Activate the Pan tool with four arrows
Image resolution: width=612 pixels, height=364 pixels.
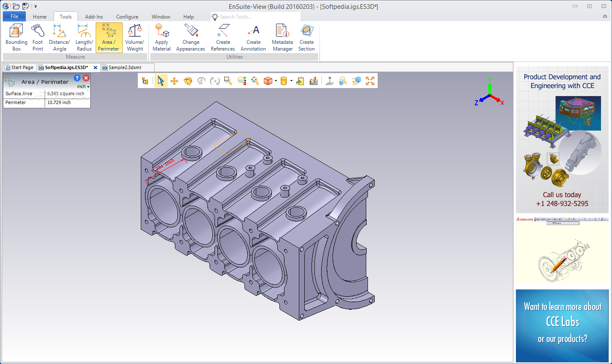(x=174, y=81)
